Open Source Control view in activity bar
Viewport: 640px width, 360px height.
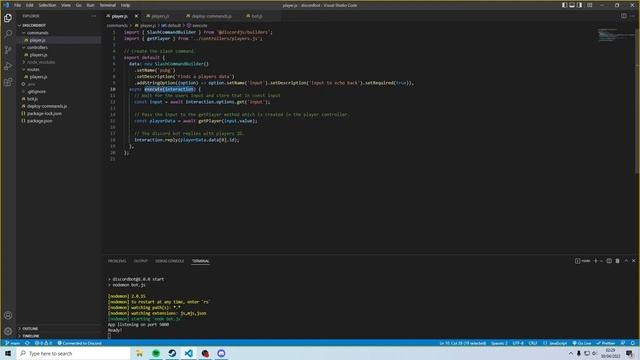(8, 50)
